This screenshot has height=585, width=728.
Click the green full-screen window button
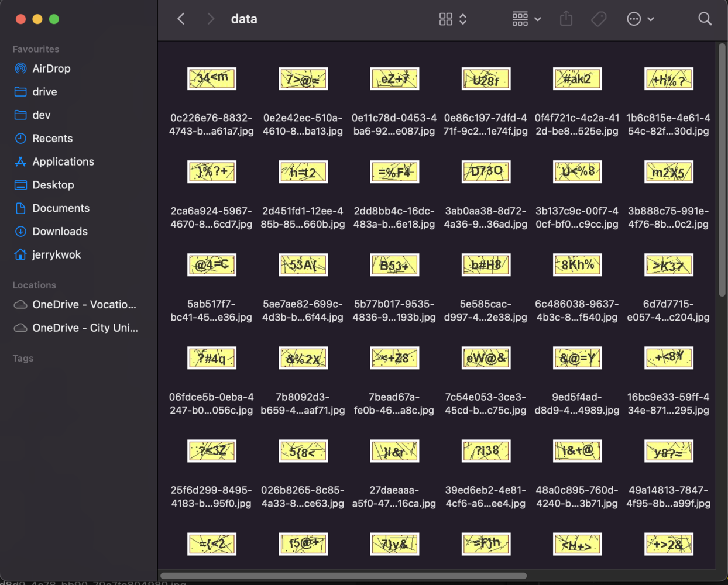[x=54, y=19]
